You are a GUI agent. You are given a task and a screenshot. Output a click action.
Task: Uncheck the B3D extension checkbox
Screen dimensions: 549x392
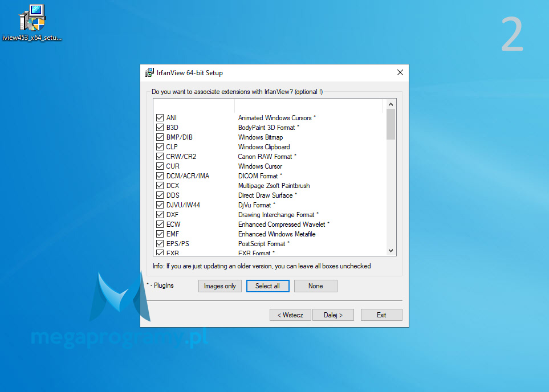(x=160, y=128)
